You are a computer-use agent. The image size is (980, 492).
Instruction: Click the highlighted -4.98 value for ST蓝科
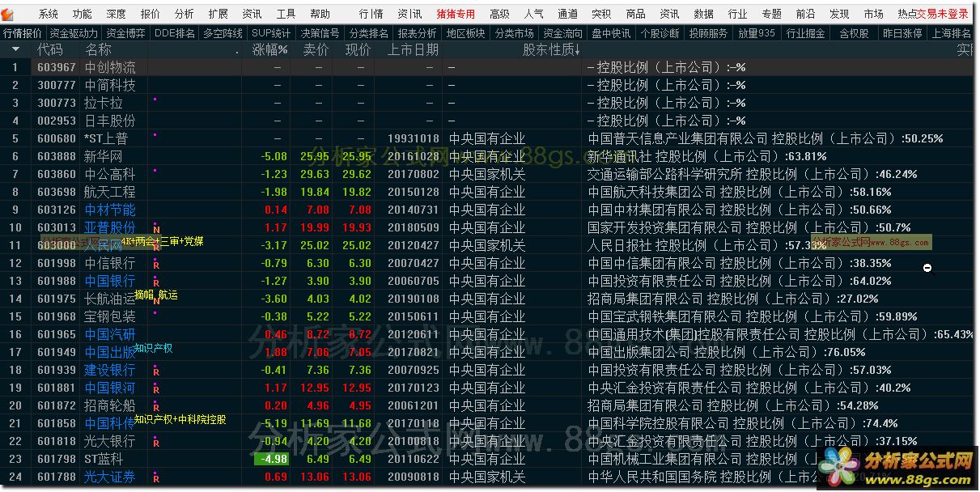point(270,459)
